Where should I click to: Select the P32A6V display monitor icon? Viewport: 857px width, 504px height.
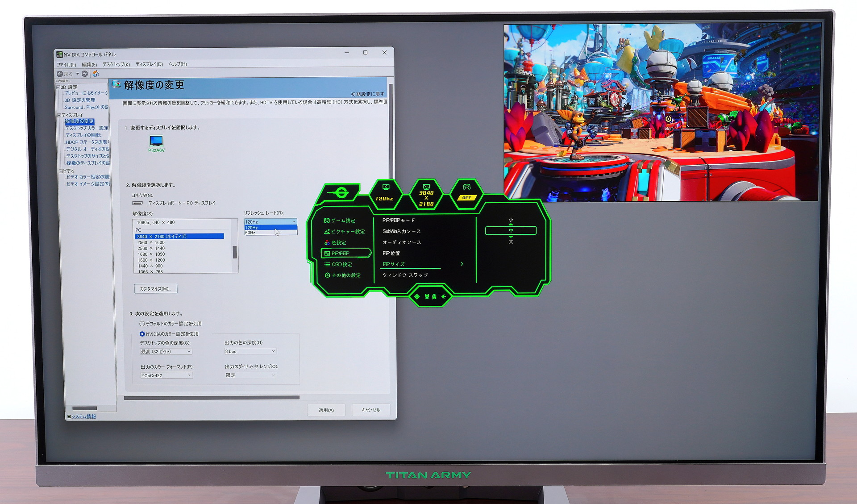(x=156, y=141)
